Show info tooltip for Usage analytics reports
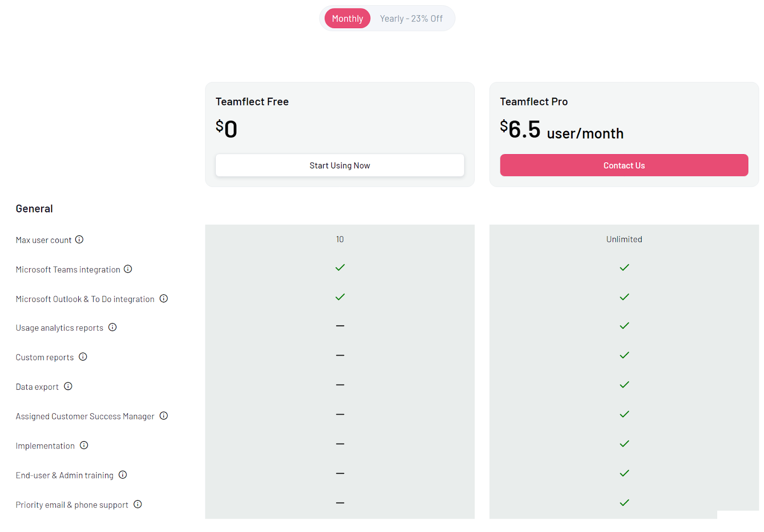Screen dimensions: 764x532 coord(113,327)
